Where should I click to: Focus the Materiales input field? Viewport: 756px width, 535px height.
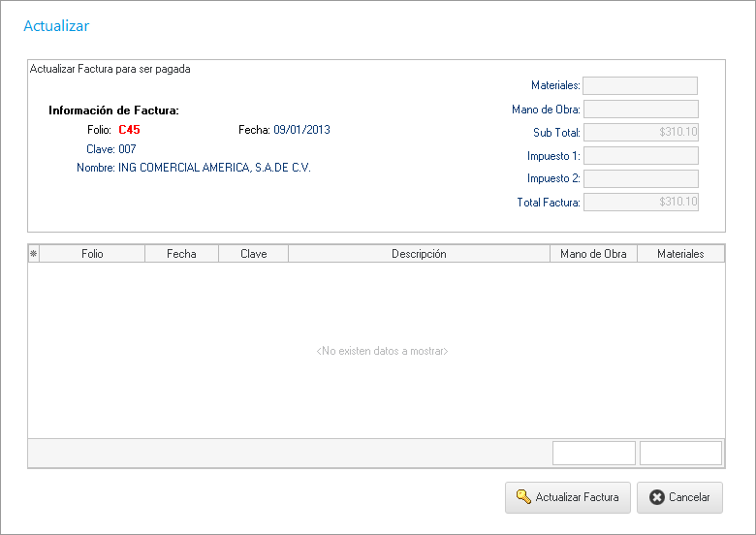[x=640, y=85]
